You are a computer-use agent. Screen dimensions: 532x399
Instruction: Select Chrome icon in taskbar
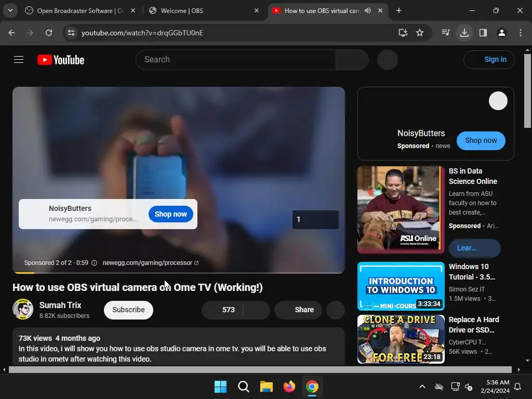tap(312, 387)
